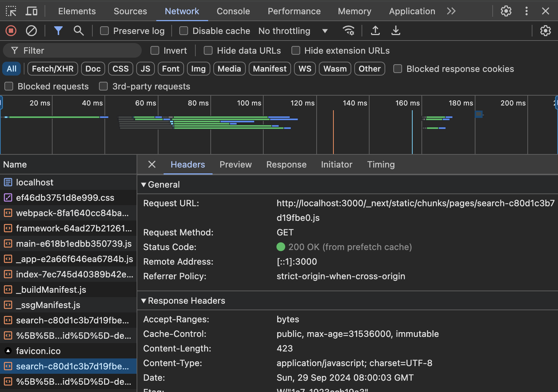Viewport: 558px width, 392px height.
Task: Open network search magnifier
Action: click(x=79, y=31)
